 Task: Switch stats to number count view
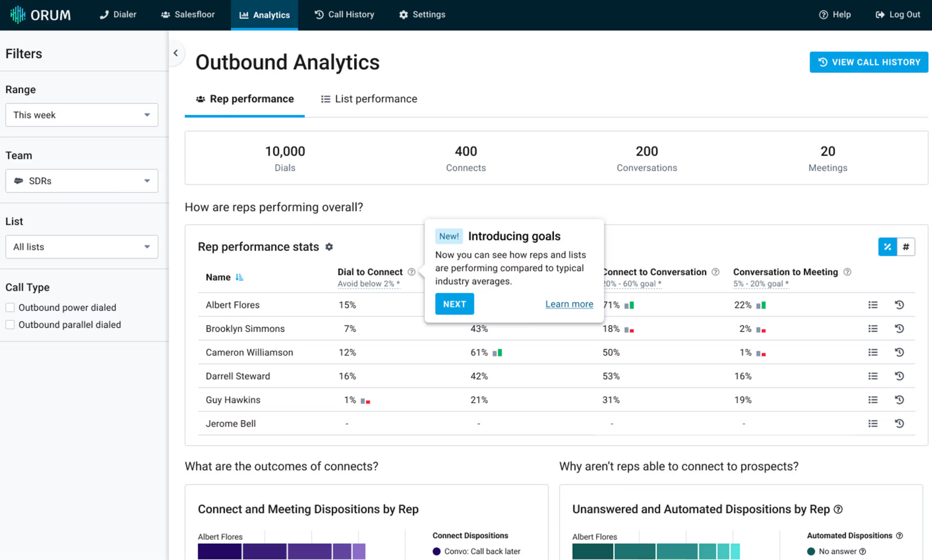pos(906,247)
